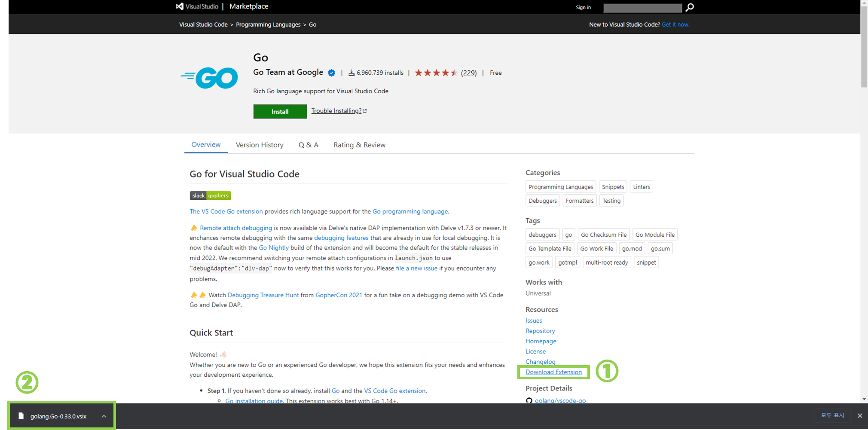Open the GopherCon 2021 link
Image resolution: width=868 pixels, height=430 pixels.
tap(339, 295)
